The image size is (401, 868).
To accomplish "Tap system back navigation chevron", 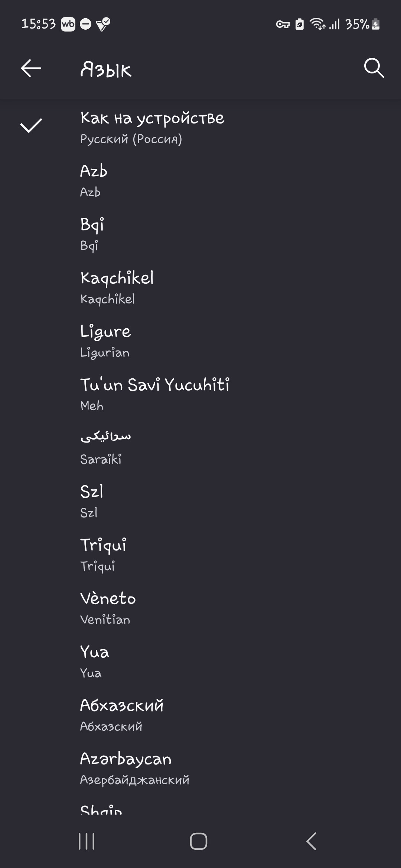I will pos(312,841).
